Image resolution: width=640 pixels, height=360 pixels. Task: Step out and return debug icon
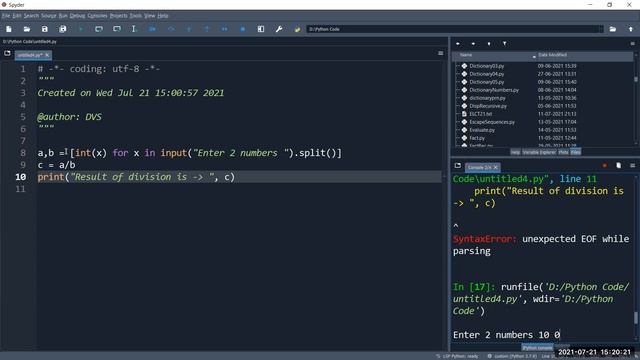point(207,29)
